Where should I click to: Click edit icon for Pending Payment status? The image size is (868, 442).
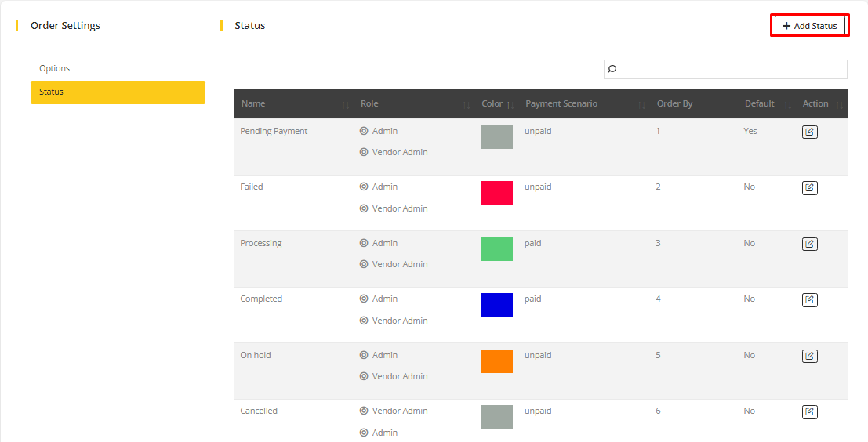pyautogui.click(x=809, y=132)
